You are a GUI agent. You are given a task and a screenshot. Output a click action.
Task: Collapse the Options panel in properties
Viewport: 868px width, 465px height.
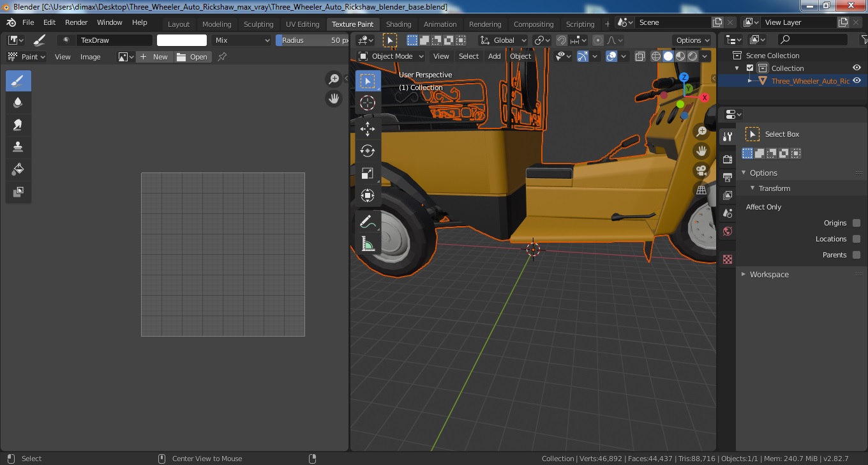click(744, 173)
